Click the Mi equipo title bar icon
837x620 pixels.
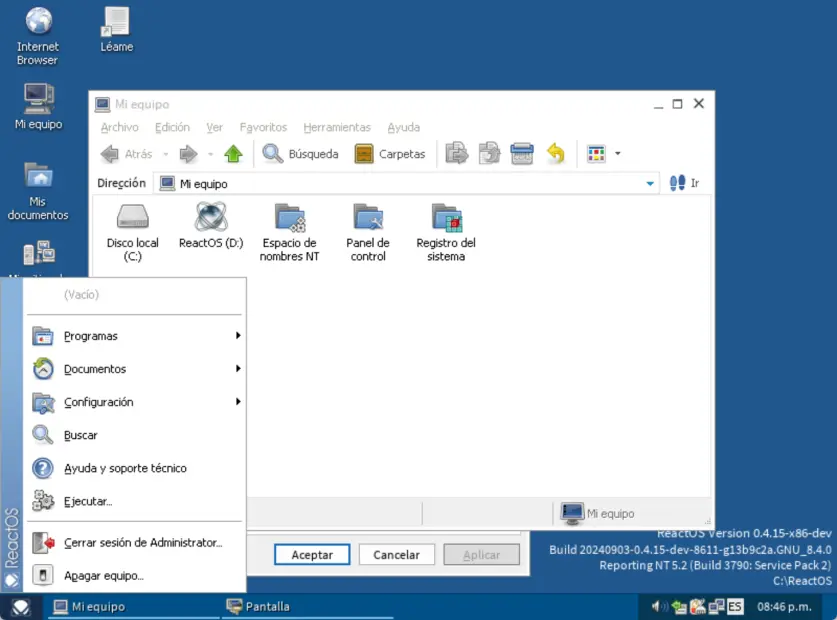coord(102,104)
